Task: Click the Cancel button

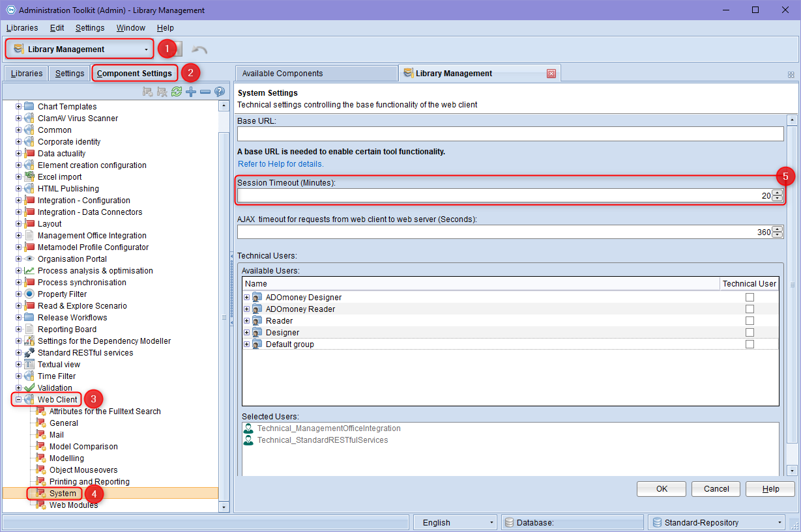Action: coord(716,489)
